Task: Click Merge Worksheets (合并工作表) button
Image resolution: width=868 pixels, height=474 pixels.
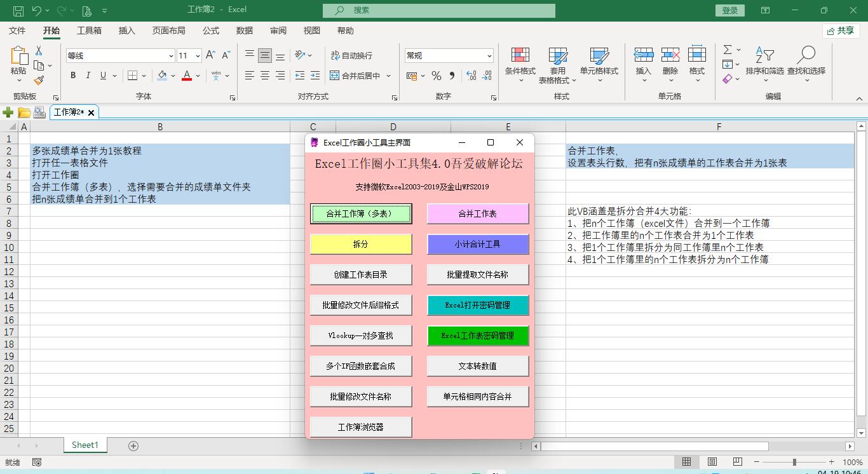Action: click(x=478, y=213)
